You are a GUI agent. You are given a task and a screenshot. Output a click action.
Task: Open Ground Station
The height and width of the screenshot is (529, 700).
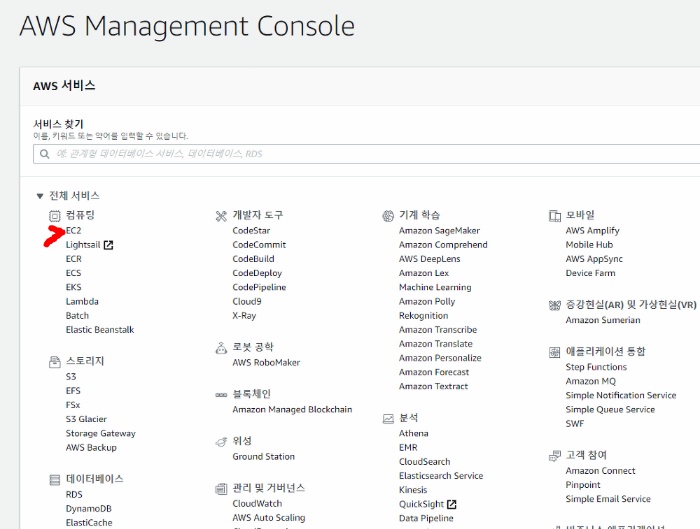(x=263, y=457)
